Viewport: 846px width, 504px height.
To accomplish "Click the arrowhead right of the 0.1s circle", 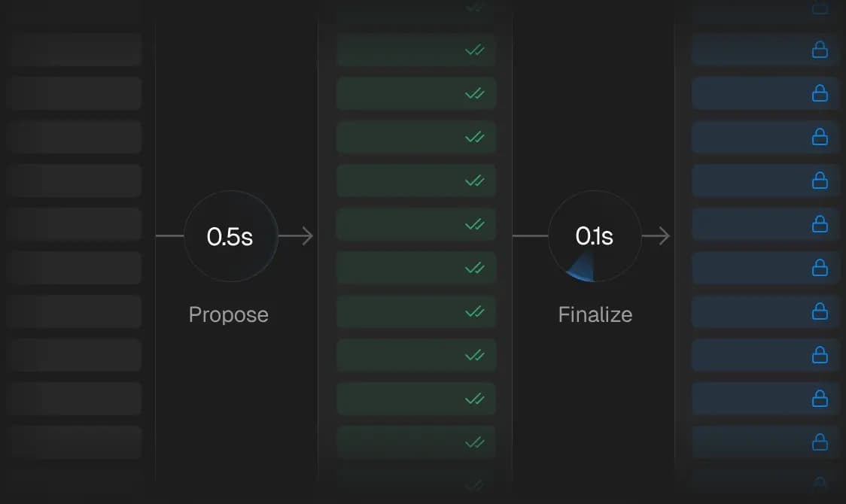I will tap(664, 236).
